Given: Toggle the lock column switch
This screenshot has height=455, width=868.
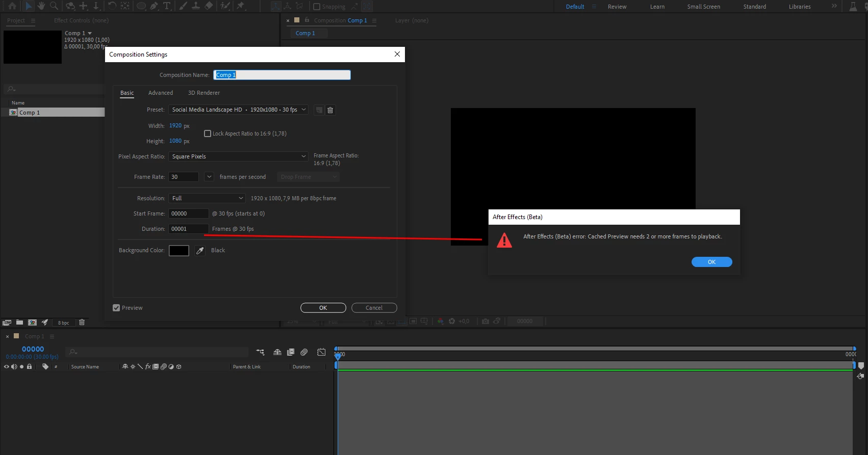Looking at the screenshot, I should click(x=29, y=366).
